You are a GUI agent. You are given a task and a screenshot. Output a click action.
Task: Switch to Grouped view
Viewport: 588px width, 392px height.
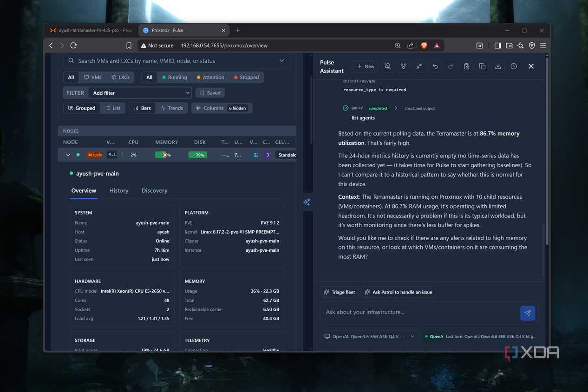81,108
